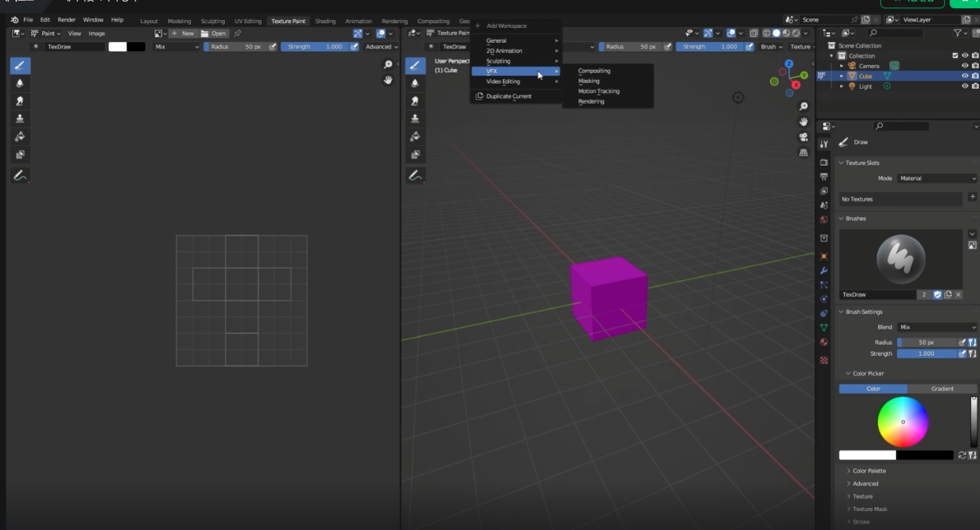The height and width of the screenshot is (530, 980).
Task: Expand Light item in outliner
Action: [x=842, y=86]
